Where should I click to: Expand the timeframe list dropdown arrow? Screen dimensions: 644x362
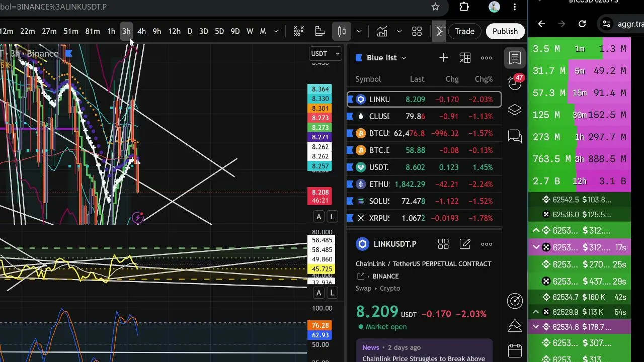click(276, 31)
